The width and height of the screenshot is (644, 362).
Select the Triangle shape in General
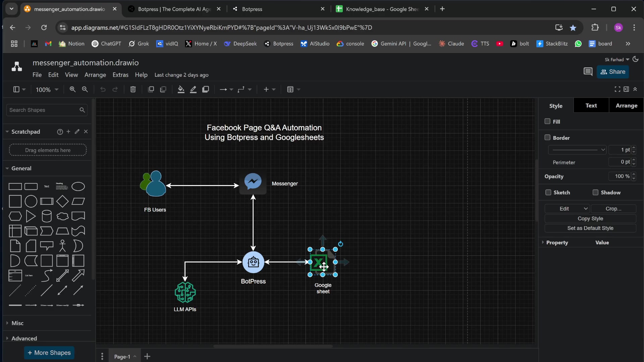coord(31,216)
